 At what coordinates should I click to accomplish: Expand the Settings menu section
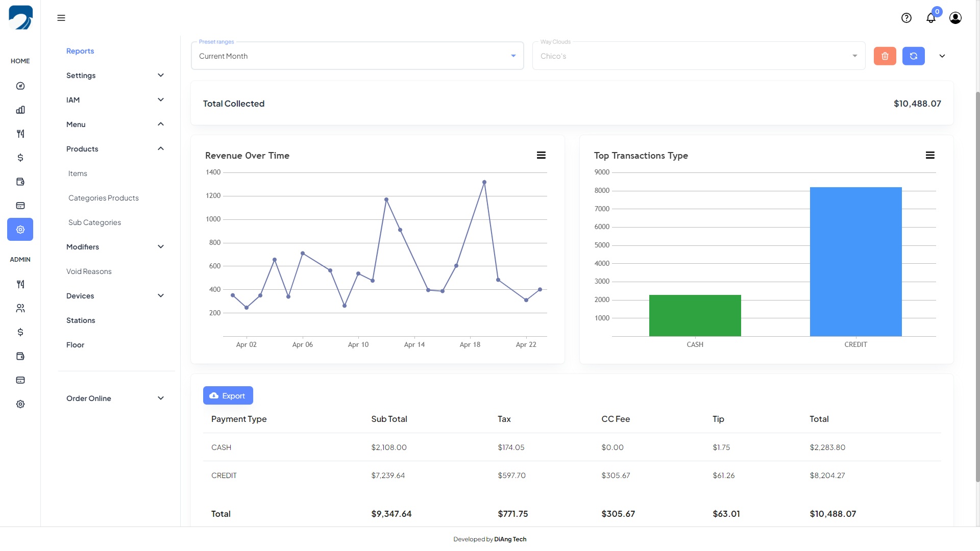(x=115, y=76)
